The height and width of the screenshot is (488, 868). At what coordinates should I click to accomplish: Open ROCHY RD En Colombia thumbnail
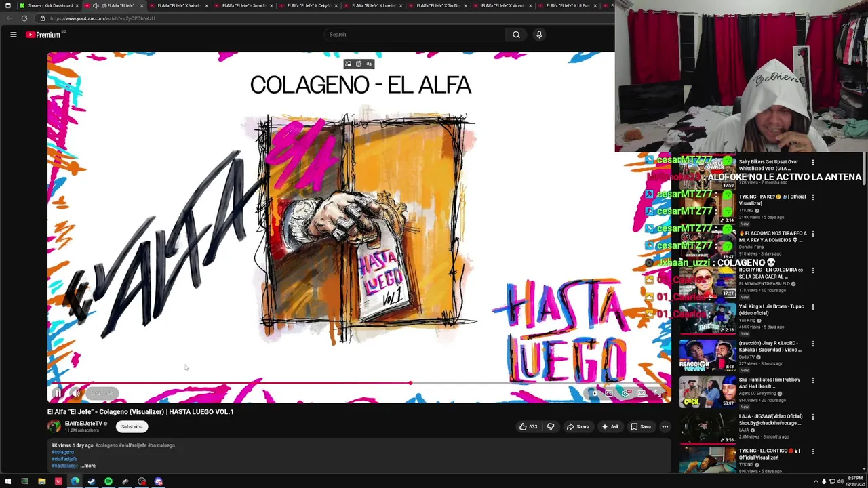click(707, 283)
